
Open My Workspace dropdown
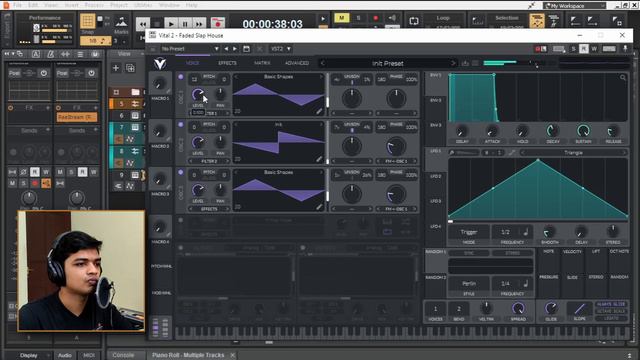575,6
